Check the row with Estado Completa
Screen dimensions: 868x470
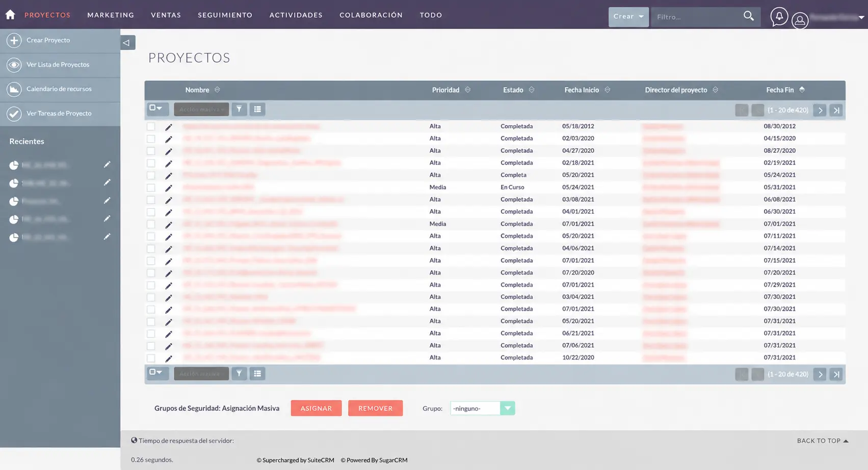(151, 175)
